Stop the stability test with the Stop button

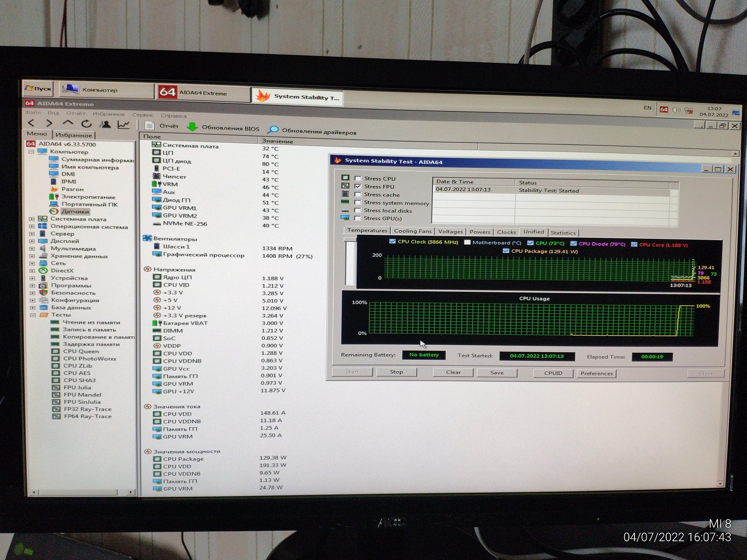(x=396, y=372)
